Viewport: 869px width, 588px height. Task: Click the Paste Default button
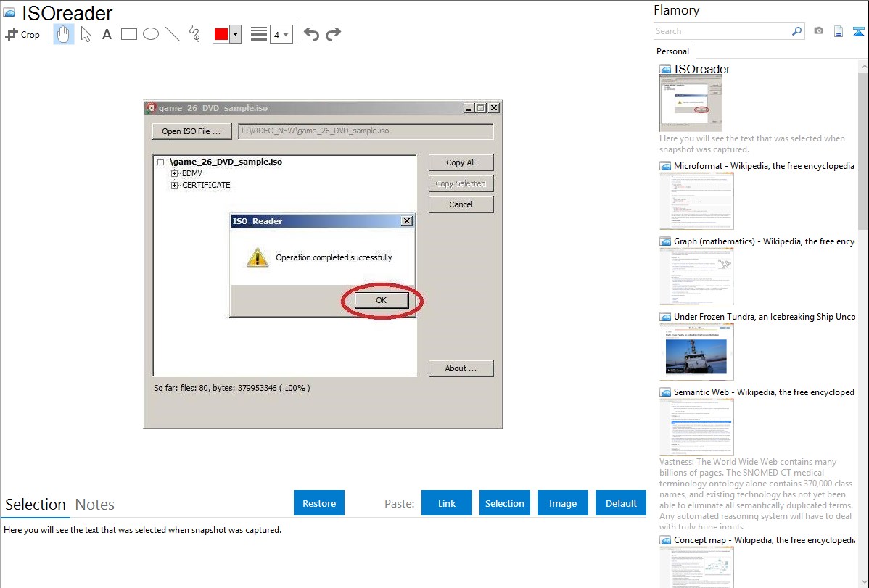coord(621,503)
